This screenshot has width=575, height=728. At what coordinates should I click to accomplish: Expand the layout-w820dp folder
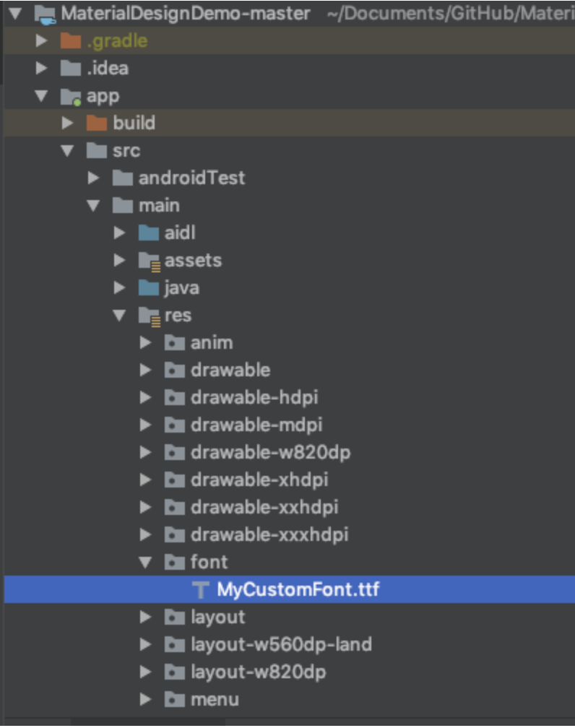(145, 672)
